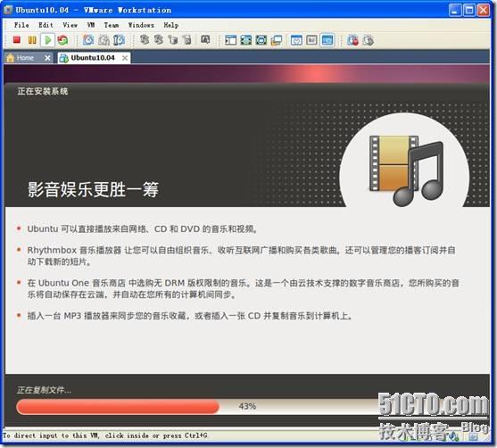Close the Home tab
497x448 pixels.
pyautogui.click(x=47, y=58)
